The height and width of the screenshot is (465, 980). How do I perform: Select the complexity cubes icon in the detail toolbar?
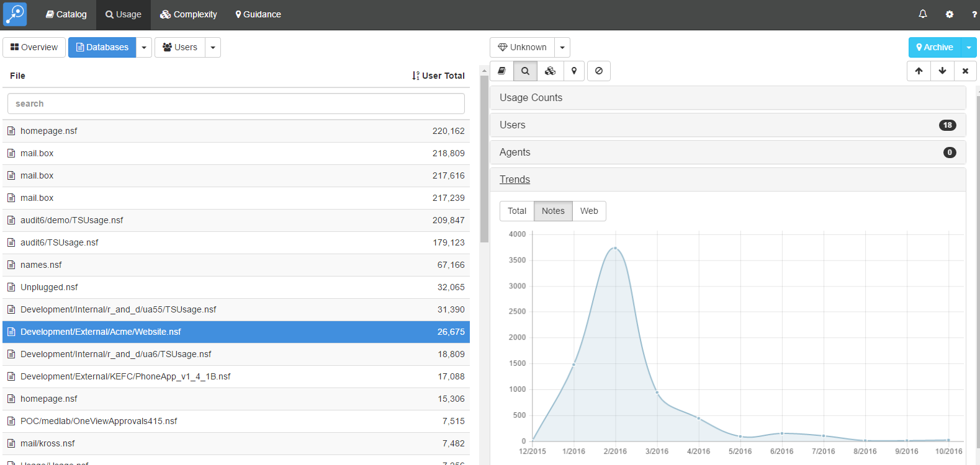(551, 71)
